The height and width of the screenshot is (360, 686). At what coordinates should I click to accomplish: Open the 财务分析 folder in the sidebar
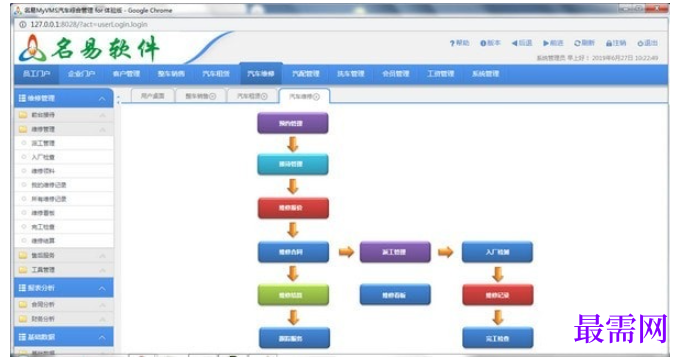tap(23, 319)
